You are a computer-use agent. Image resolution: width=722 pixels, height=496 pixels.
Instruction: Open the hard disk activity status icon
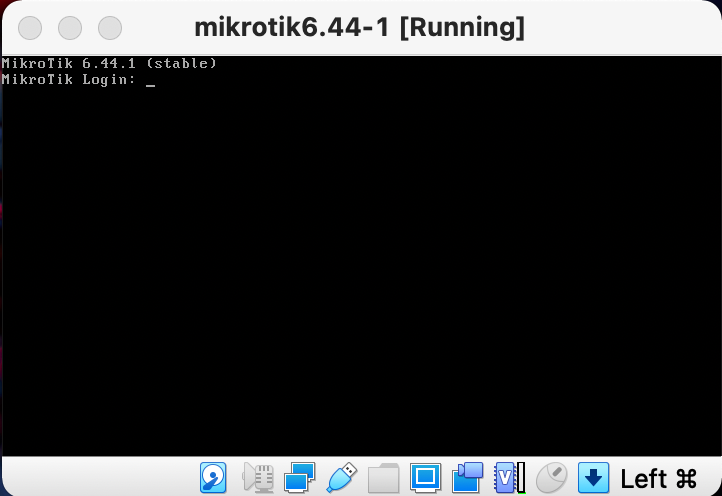click(213, 478)
